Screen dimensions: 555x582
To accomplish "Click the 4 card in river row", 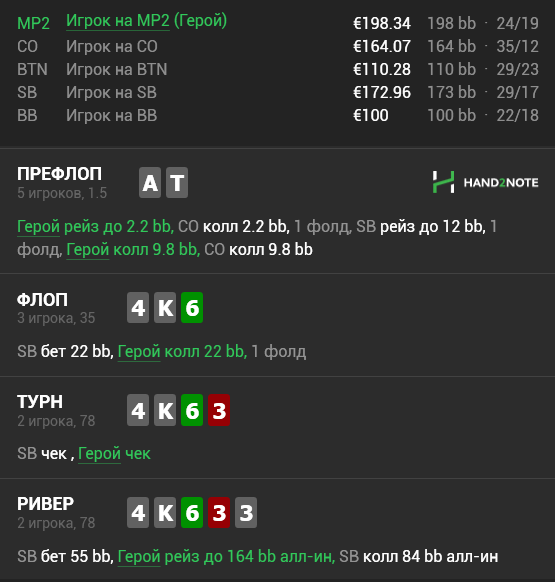I will click(x=138, y=512).
